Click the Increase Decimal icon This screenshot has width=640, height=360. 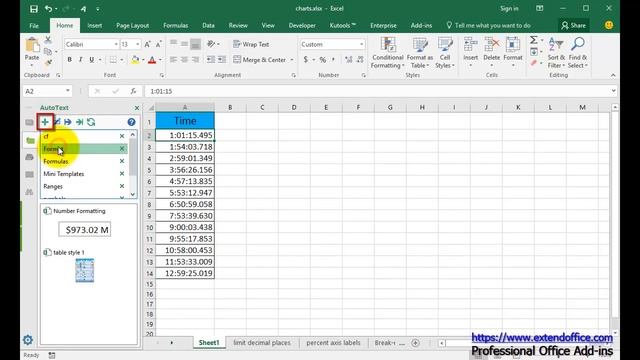point(348,60)
